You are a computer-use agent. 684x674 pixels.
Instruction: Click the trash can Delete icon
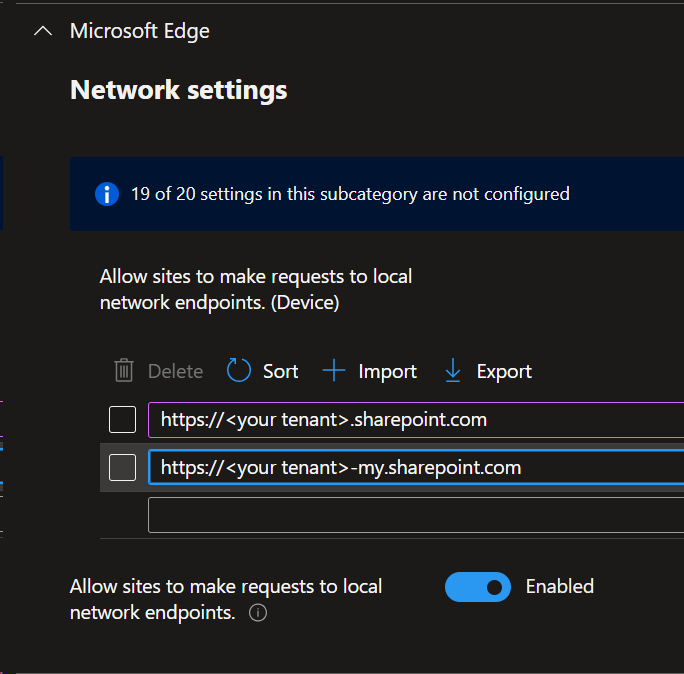tap(124, 371)
